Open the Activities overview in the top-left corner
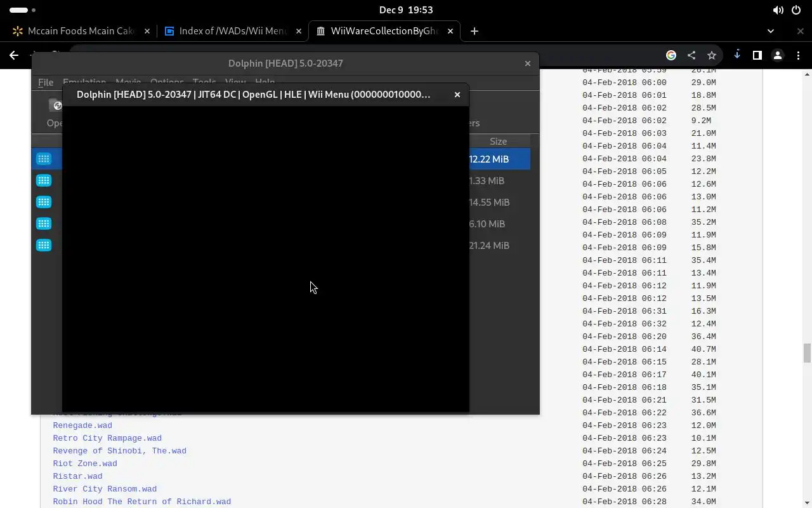The width and height of the screenshot is (812, 508). pyautogui.click(x=23, y=10)
